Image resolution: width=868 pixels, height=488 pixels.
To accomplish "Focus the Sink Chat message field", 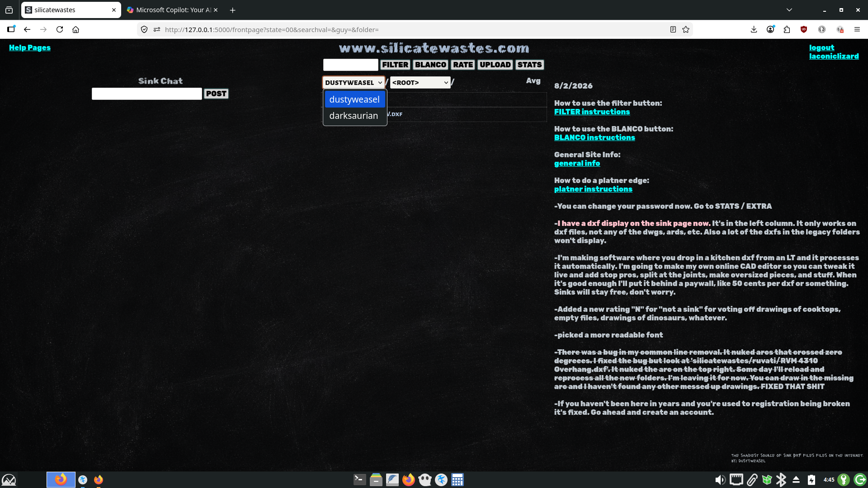I will click(147, 94).
